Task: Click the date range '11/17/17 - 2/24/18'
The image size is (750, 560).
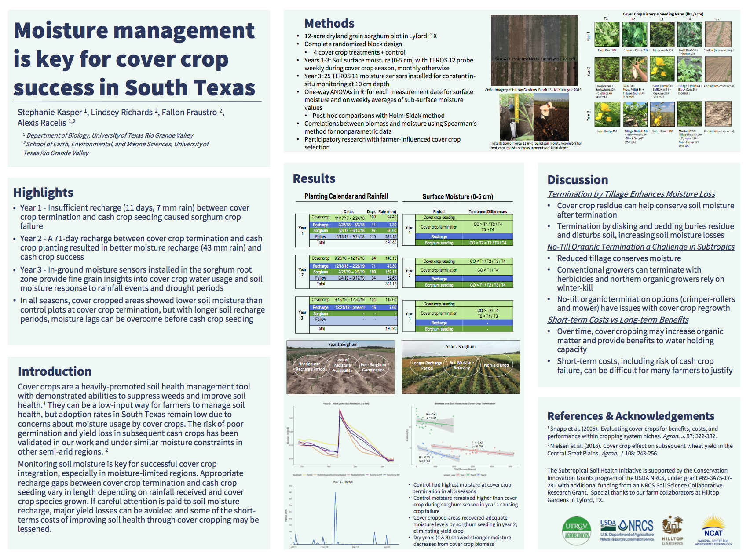Action: (349, 218)
